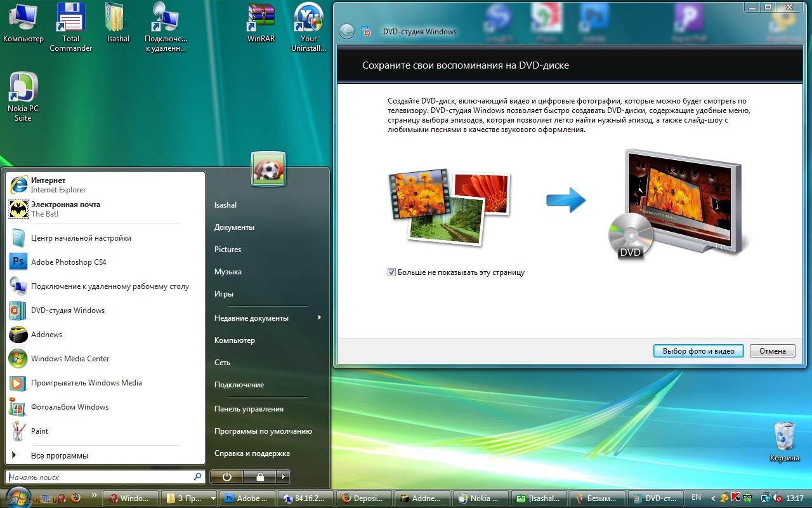Click the soccer ball user picture
This screenshot has width=812, height=508.
pos(268,169)
